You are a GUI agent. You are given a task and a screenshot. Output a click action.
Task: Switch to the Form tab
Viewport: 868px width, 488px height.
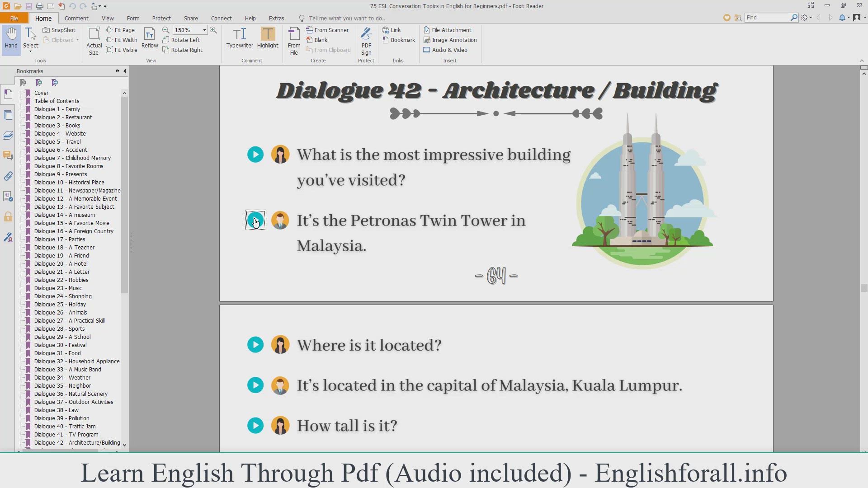(133, 18)
